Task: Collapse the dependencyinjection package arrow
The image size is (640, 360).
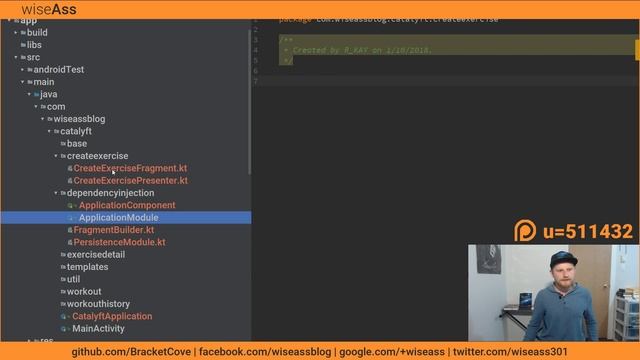Action: pos(56,193)
